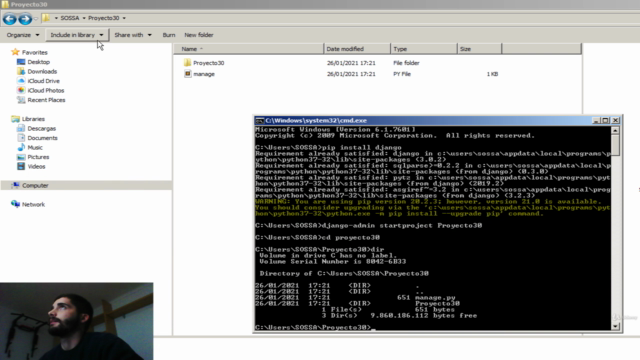Click the cmd vertical scrollbar thumb
Screen dimensions: 640x360
[x=615, y=145]
